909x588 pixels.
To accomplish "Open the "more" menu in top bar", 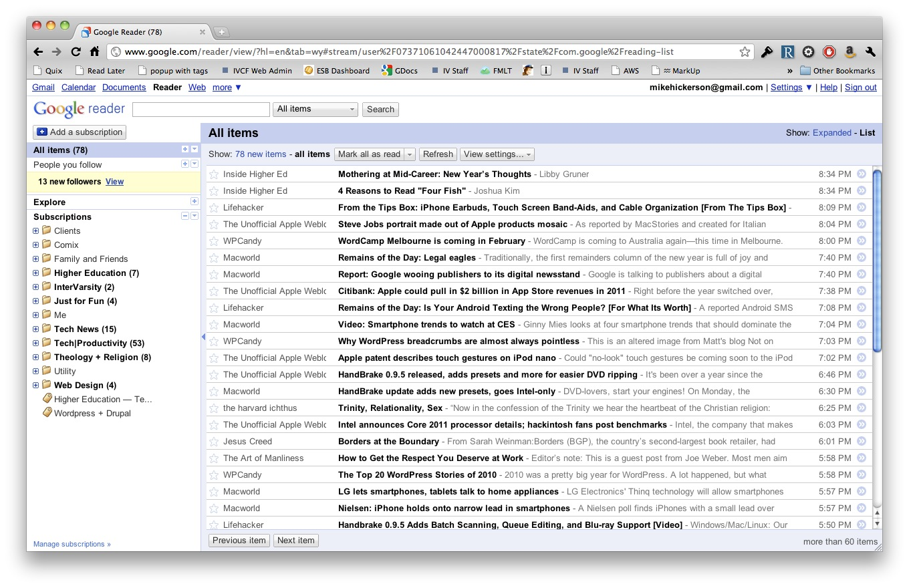I will (227, 88).
